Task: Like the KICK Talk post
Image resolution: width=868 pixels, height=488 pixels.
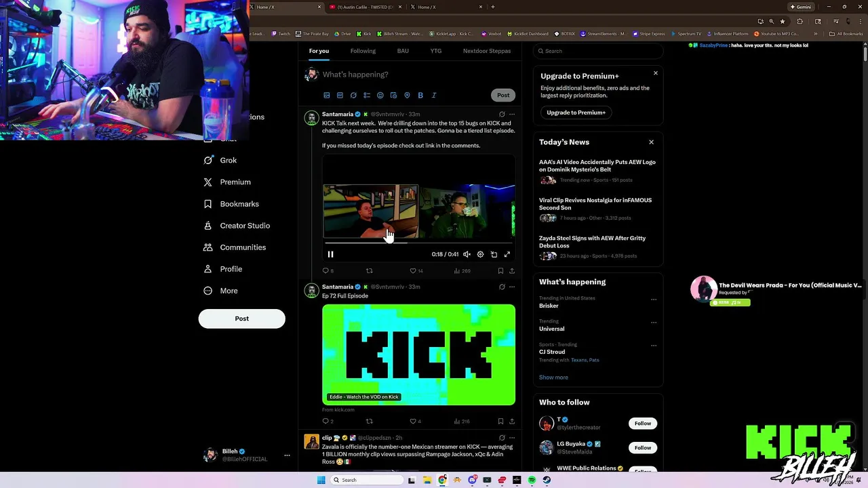Action: pyautogui.click(x=416, y=271)
